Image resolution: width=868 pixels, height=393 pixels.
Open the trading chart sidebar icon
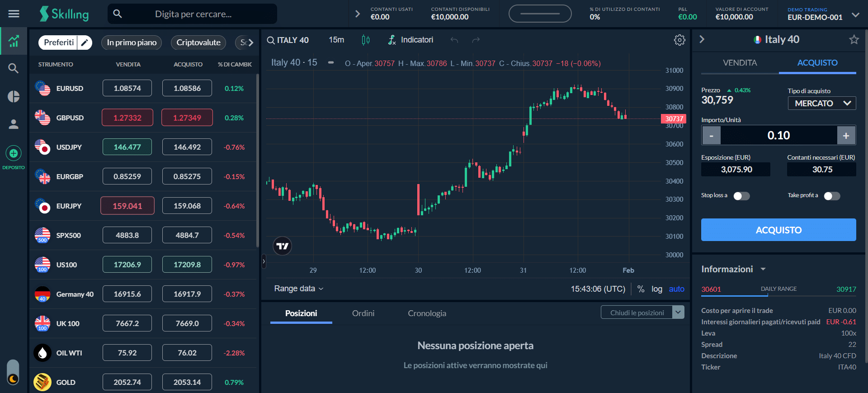pyautogui.click(x=14, y=41)
